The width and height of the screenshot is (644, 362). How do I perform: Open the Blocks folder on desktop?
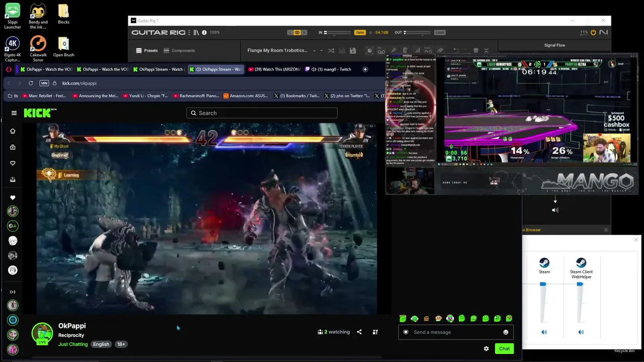[63, 15]
